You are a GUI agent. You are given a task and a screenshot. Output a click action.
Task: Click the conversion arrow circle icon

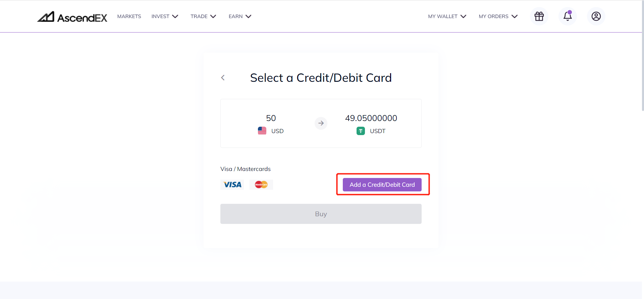point(321,123)
